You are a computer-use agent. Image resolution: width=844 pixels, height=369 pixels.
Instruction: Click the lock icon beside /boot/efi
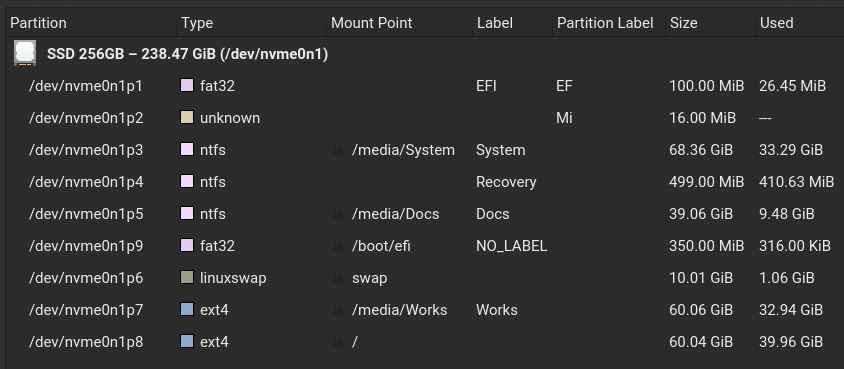pyautogui.click(x=338, y=246)
